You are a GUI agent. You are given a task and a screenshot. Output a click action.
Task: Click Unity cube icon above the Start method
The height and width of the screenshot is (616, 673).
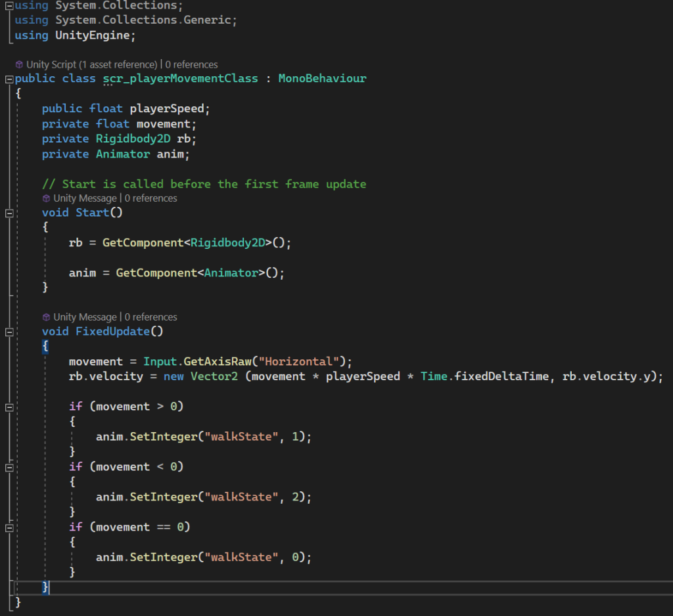46,198
